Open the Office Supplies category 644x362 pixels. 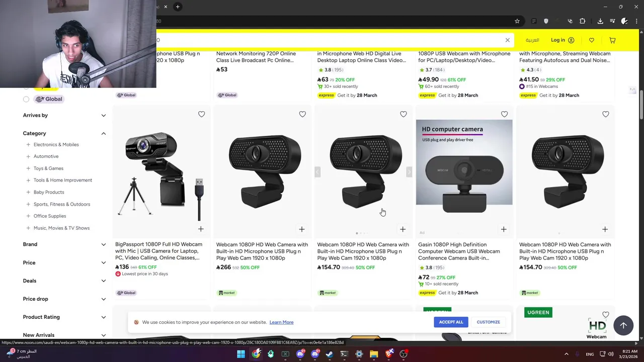coord(50,216)
